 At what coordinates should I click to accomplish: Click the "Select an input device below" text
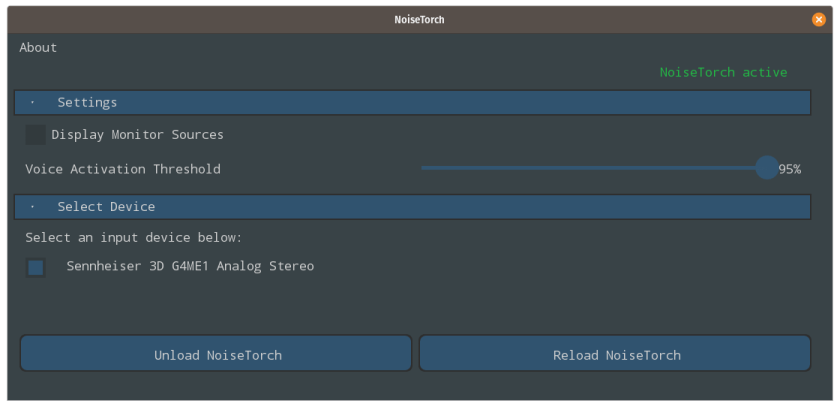click(x=134, y=238)
